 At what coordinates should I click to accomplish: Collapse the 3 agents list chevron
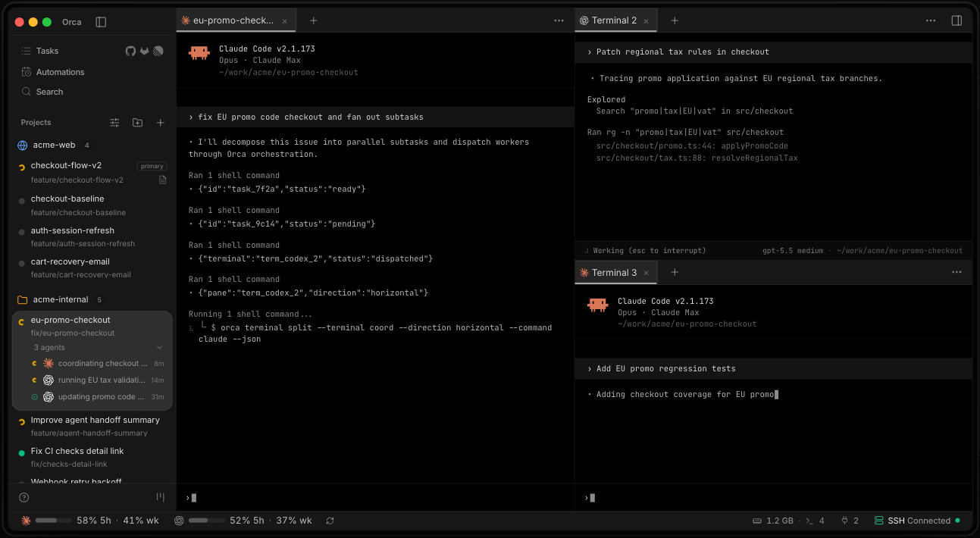pos(159,347)
